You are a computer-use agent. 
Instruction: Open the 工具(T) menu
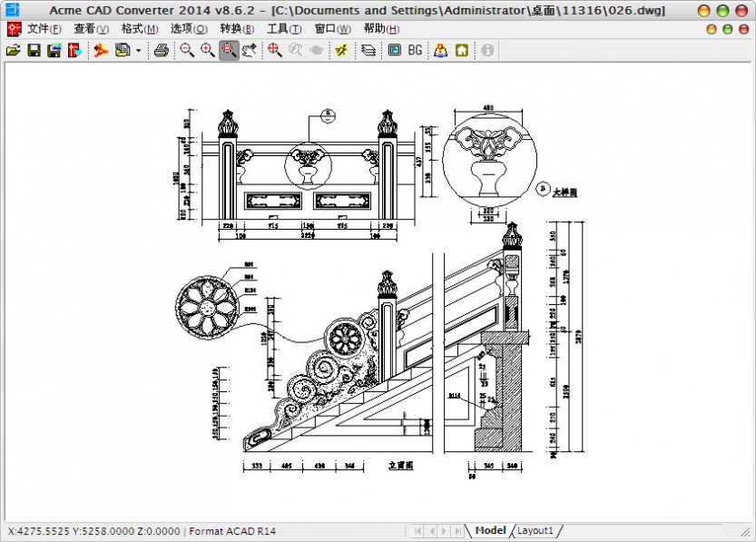pyautogui.click(x=284, y=29)
